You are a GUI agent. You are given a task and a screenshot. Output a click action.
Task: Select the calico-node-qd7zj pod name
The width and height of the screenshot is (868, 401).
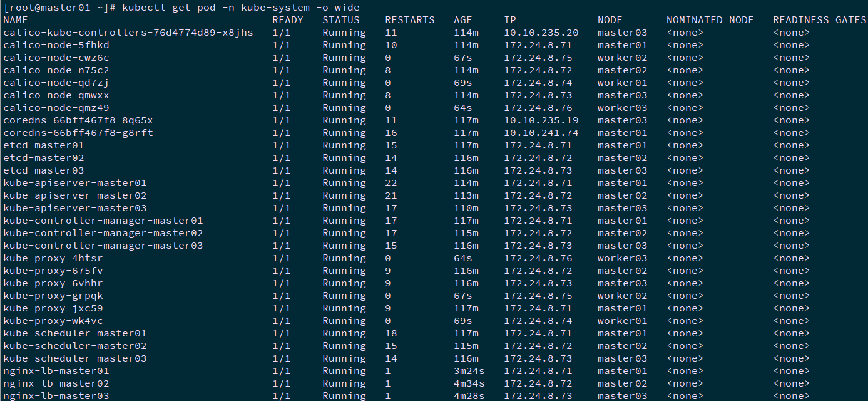(x=56, y=83)
